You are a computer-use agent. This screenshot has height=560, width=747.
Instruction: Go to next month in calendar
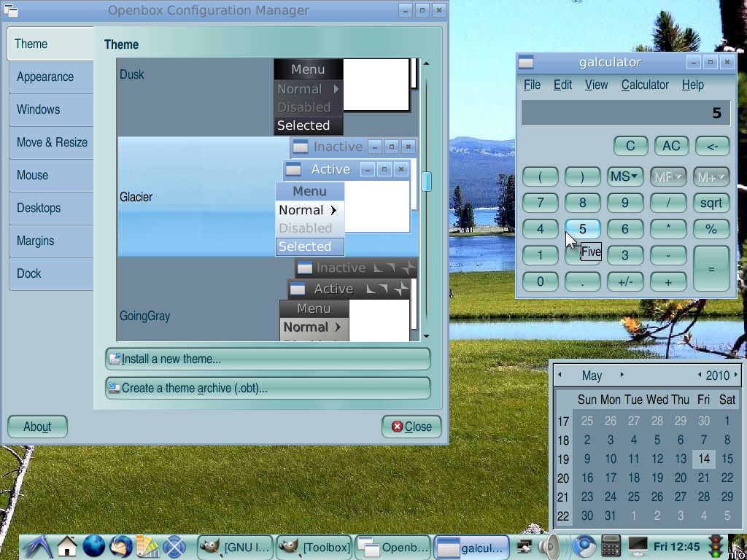pos(622,375)
